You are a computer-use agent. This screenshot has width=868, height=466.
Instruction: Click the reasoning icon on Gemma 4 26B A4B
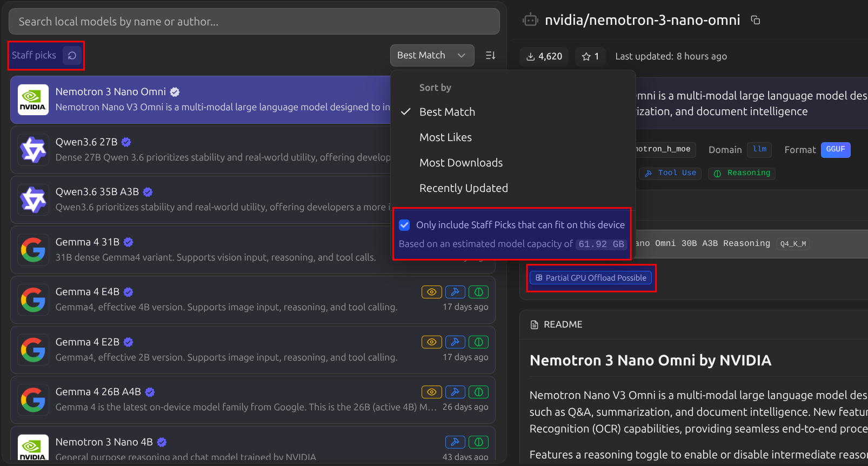point(478,392)
